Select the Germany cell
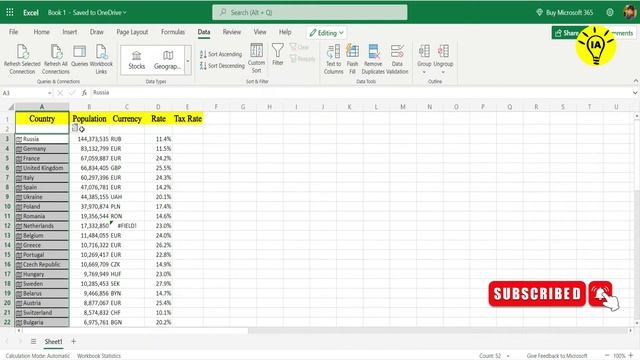Screen dimensions: 640x360 pyautogui.click(x=42, y=149)
